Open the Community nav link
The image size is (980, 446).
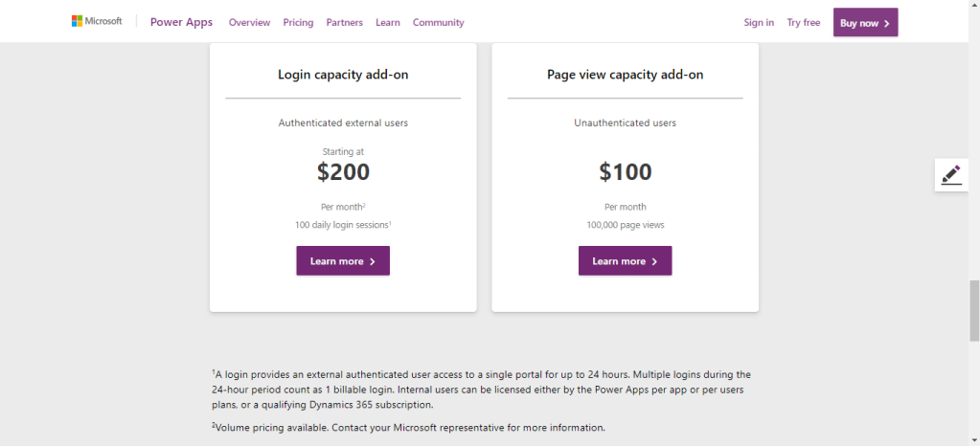click(438, 22)
